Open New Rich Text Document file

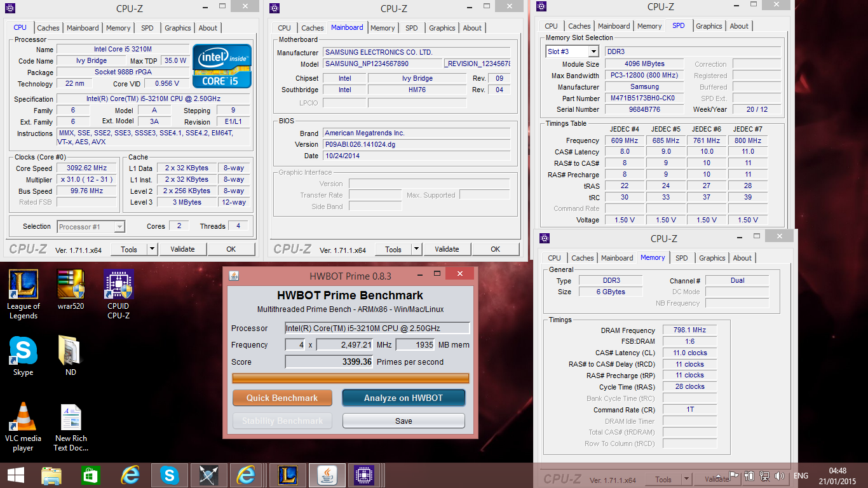(x=71, y=427)
